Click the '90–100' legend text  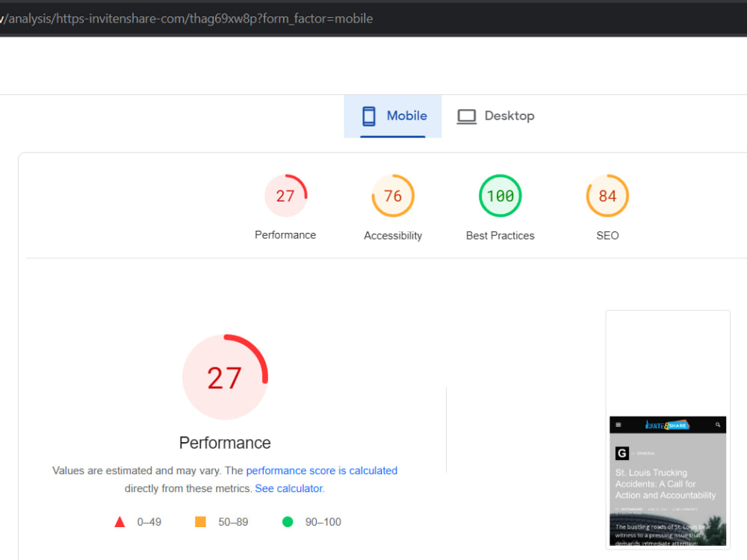[x=323, y=522]
